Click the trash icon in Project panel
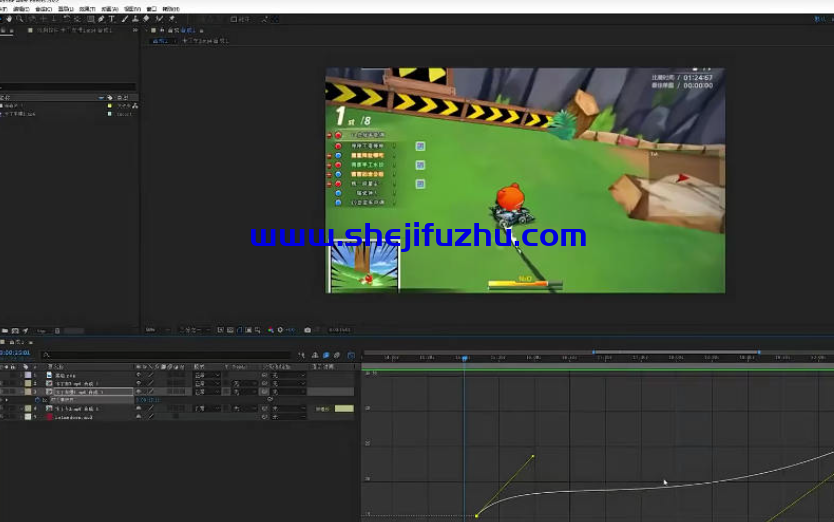 point(57,330)
